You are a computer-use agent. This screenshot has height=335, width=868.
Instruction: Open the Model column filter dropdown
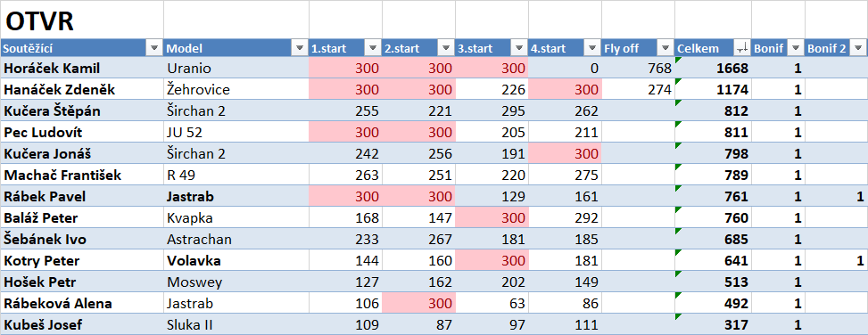(x=300, y=49)
